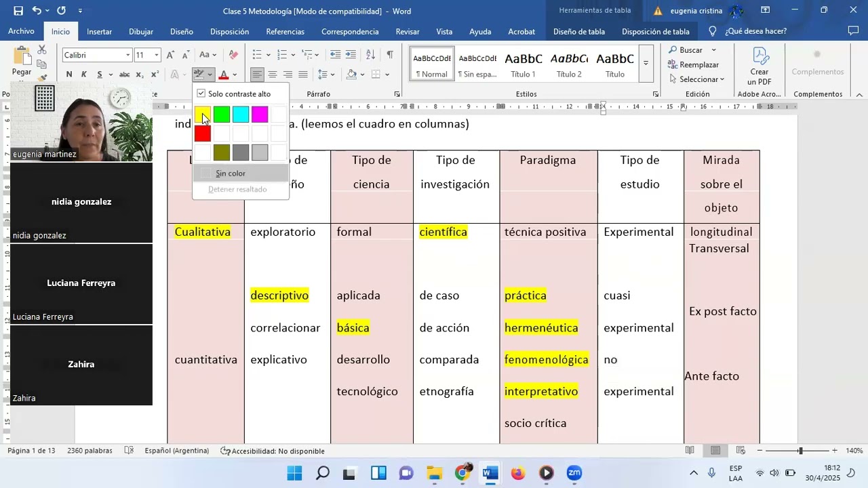Screen dimensions: 868x488
Task: Select the magenta highlight color swatch
Action: point(260,115)
